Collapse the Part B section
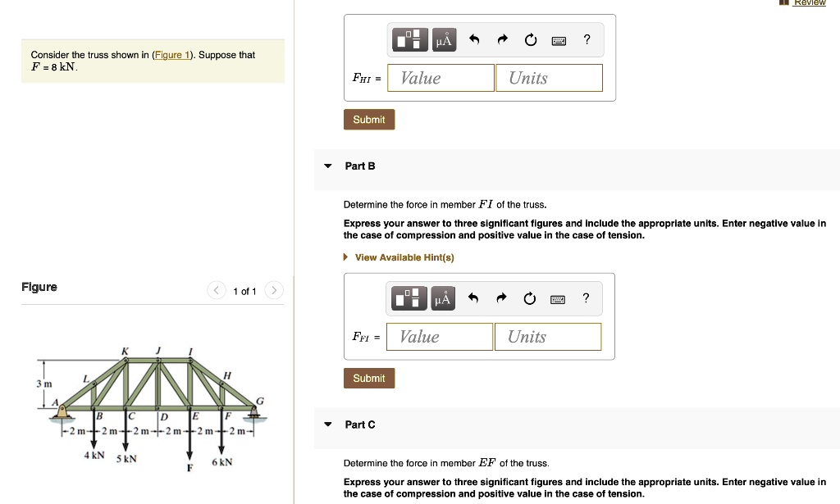840x504 pixels. click(326, 166)
